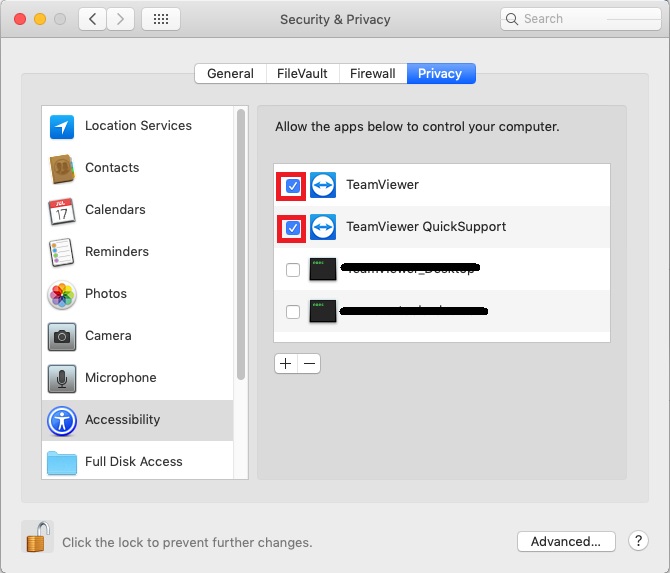Open the Contacts book icon
This screenshot has width=670, height=573.
click(x=62, y=168)
